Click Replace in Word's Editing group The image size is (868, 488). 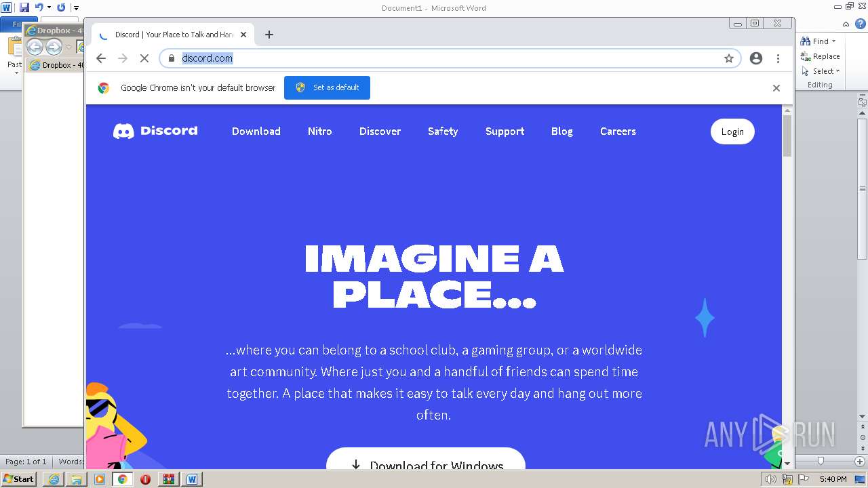pyautogui.click(x=821, y=56)
